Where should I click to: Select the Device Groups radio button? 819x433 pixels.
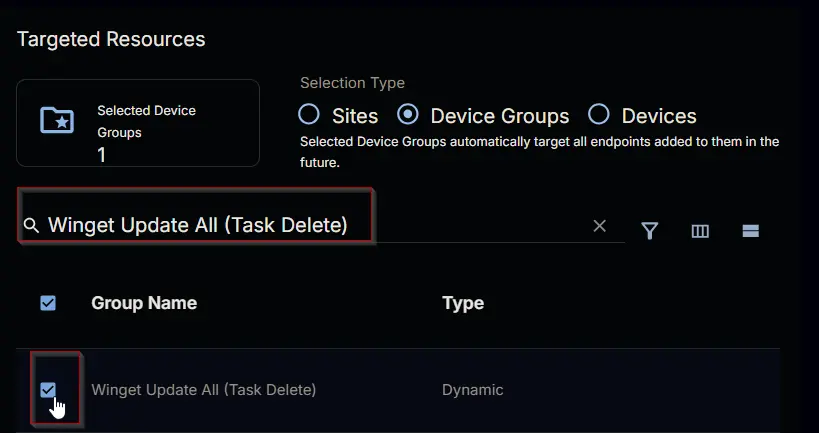(x=407, y=114)
